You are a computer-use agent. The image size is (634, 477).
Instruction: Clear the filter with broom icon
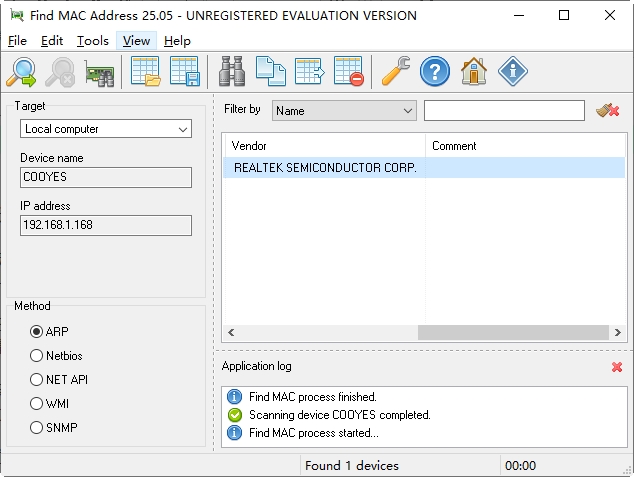tap(607, 110)
